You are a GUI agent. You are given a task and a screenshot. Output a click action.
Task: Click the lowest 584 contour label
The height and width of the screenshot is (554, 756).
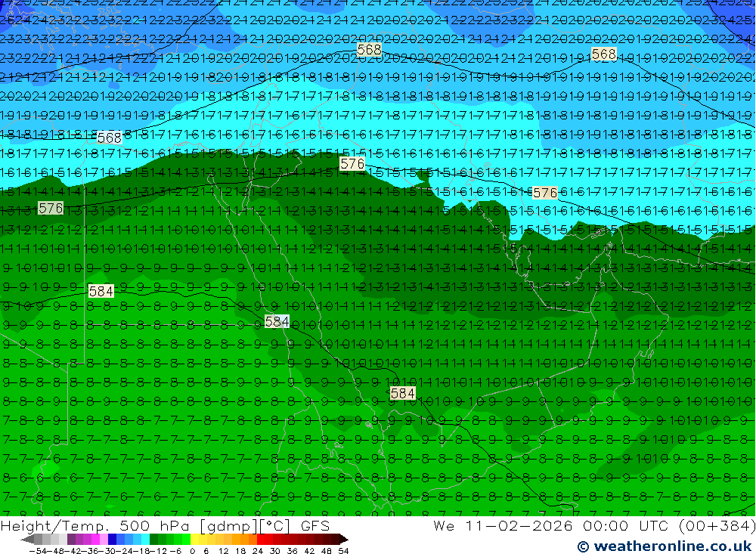tap(403, 394)
